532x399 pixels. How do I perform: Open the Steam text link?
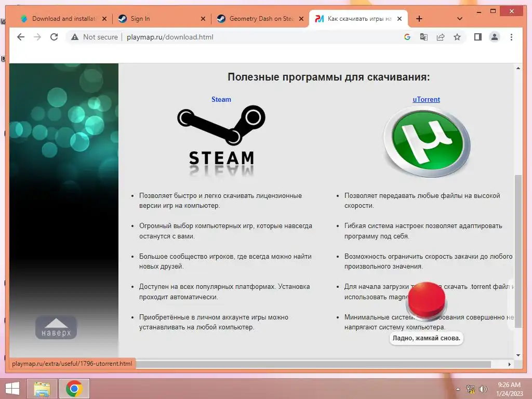tap(221, 99)
